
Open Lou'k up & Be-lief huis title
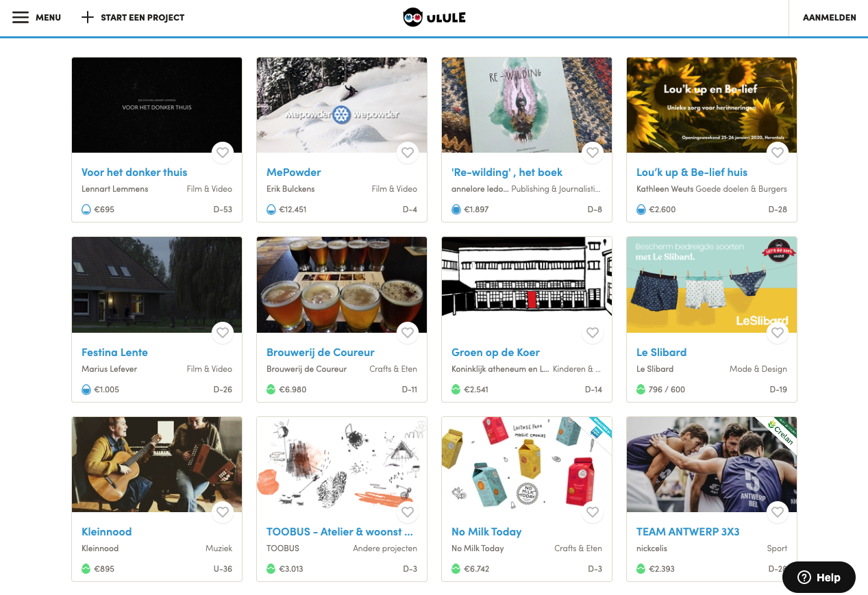coord(692,173)
